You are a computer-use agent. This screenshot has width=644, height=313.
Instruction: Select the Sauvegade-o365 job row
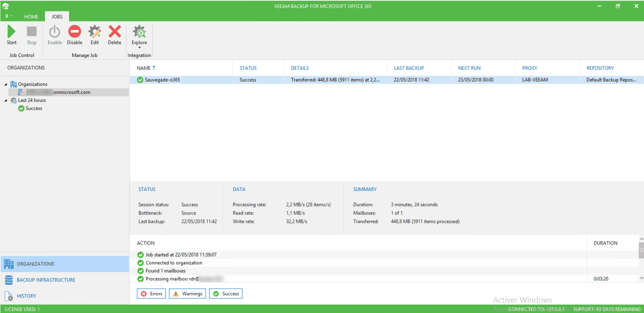(387, 80)
